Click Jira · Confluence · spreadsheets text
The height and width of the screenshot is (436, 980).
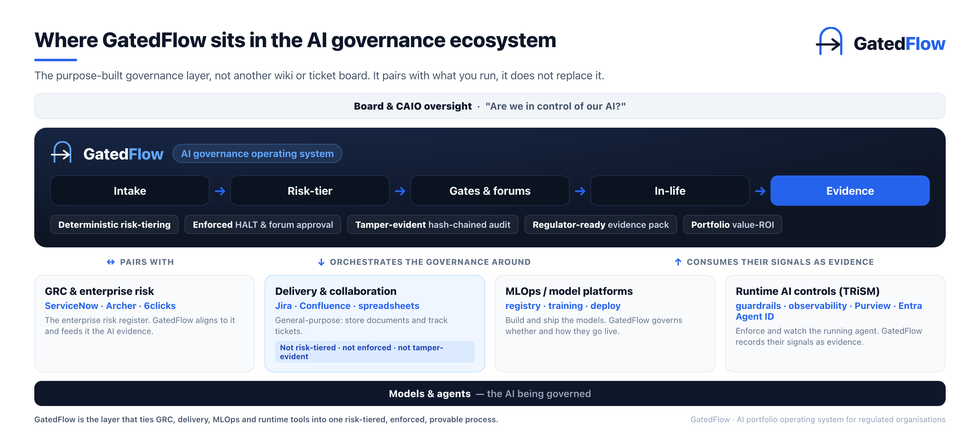347,306
